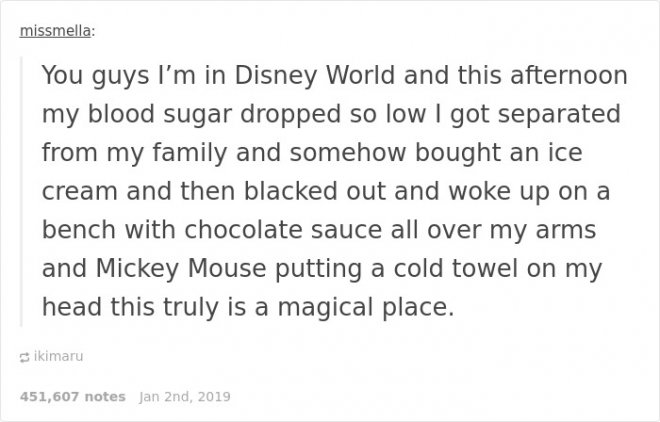The width and height of the screenshot is (660, 422).
Task: View the 451,607 notes count
Action: pyautogui.click(x=72, y=397)
